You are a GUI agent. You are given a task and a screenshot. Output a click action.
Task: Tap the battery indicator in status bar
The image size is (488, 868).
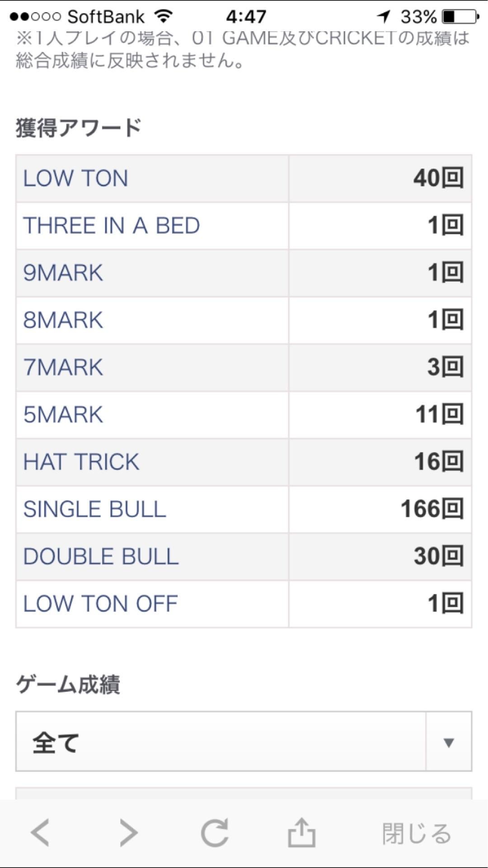click(460, 17)
